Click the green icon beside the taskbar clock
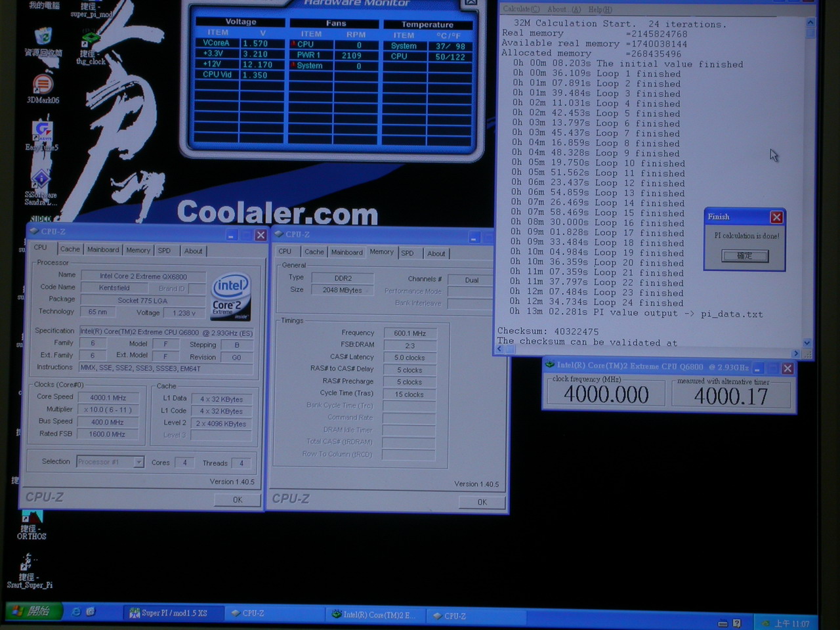 (765, 623)
